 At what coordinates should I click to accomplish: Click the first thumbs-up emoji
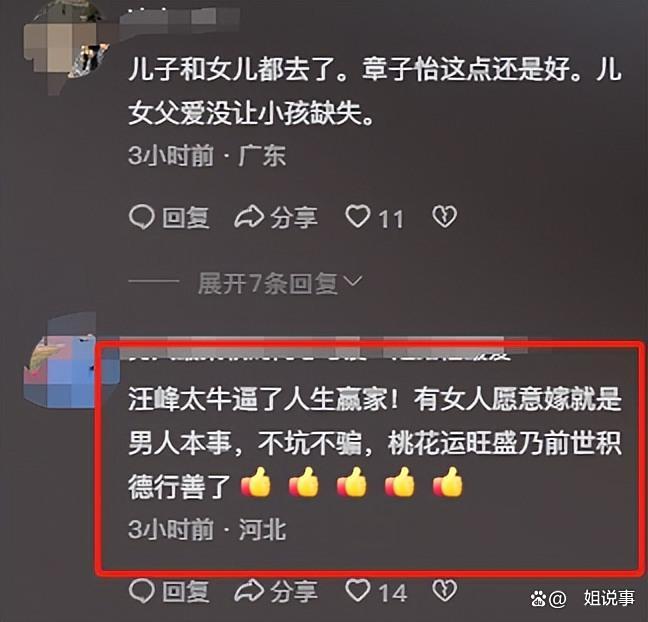click(256, 482)
